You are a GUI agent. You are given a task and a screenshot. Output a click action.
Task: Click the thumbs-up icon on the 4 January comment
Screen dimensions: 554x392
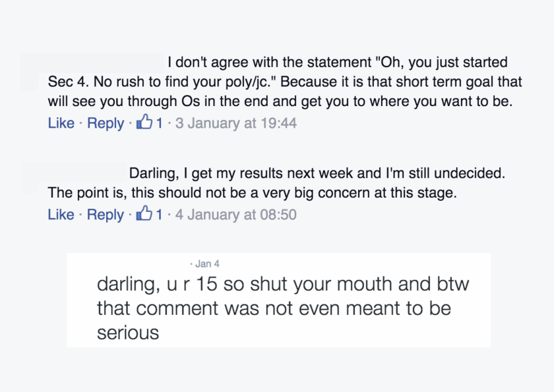144,214
